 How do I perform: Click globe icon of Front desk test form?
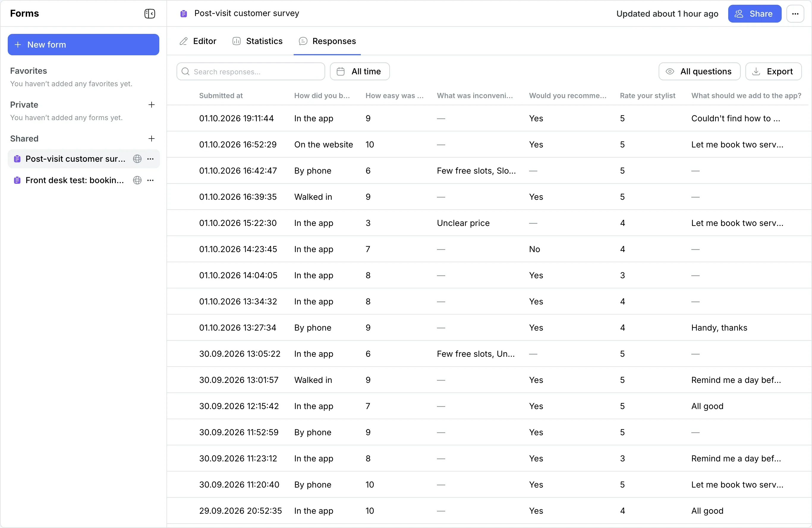[137, 180]
